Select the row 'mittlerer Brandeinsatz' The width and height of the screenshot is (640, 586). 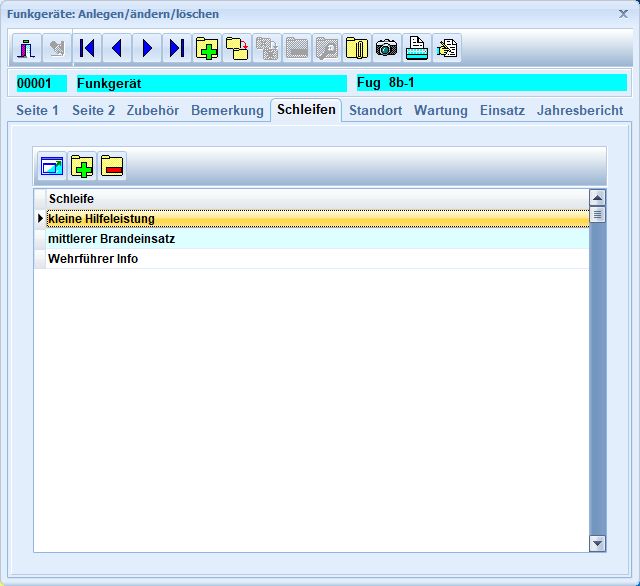click(318, 239)
